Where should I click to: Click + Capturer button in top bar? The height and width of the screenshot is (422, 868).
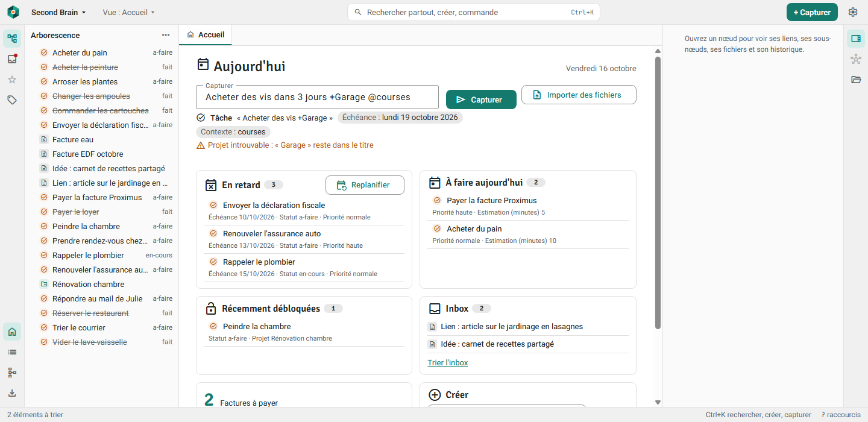coord(812,12)
